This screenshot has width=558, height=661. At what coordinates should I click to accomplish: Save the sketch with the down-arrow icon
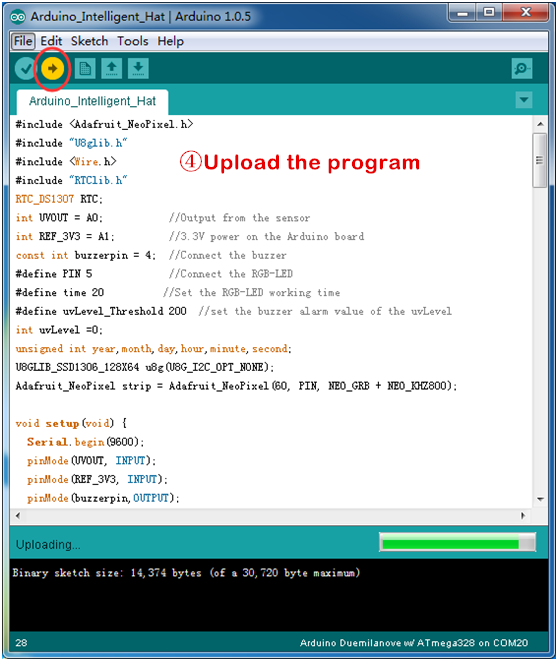point(138,68)
